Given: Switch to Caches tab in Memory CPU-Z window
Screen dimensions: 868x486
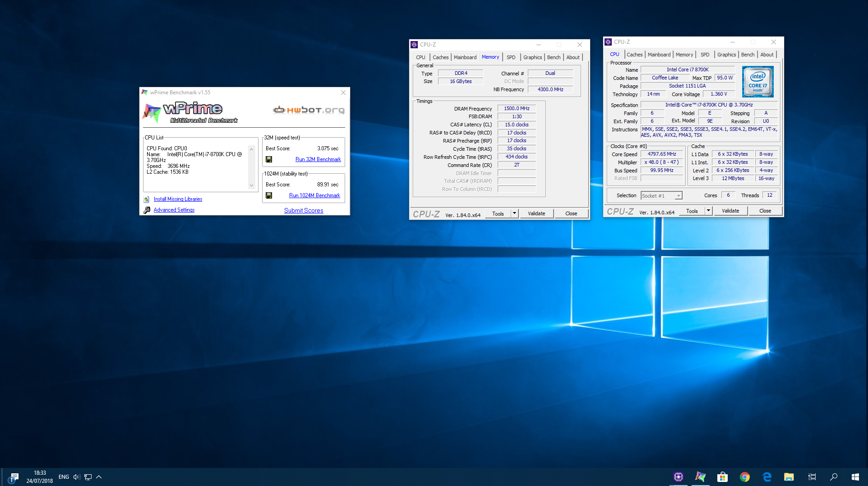Looking at the screenshot, I should click(440, 57).
